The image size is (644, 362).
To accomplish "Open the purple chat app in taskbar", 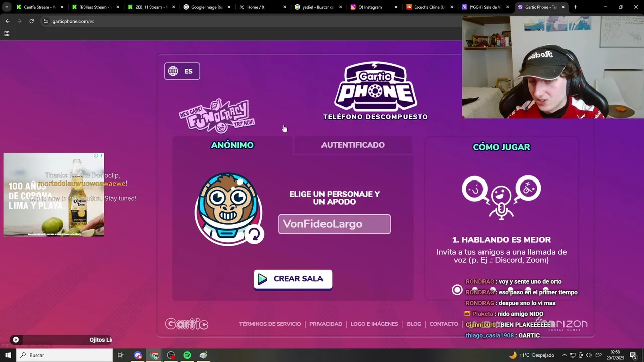I will click(138, 355).
